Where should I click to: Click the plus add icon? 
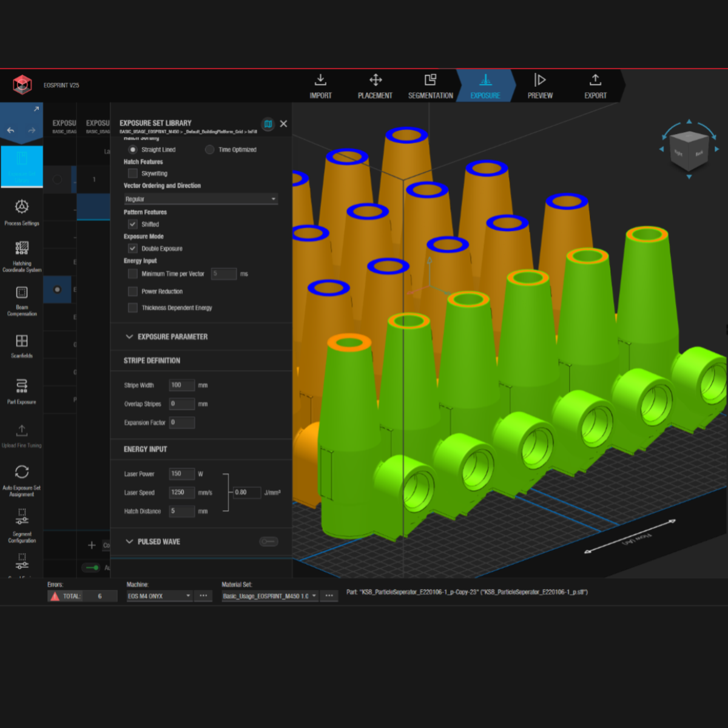[x=92, y=545]
